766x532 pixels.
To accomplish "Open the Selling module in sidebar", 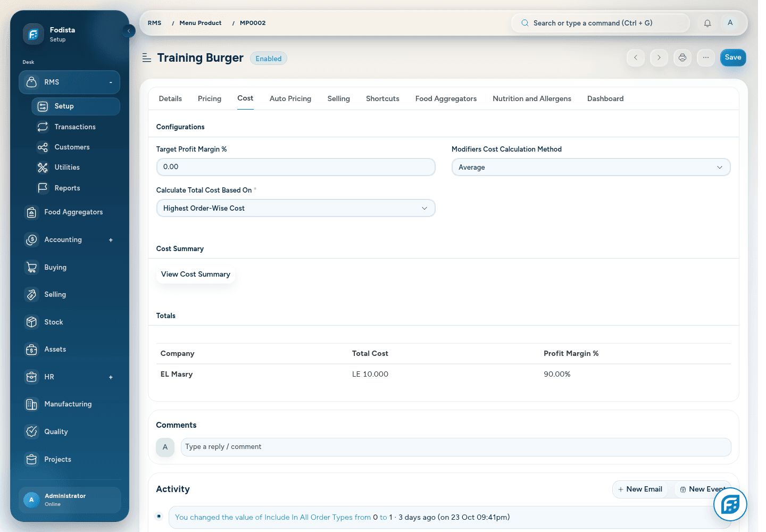I will coord(69,295).
